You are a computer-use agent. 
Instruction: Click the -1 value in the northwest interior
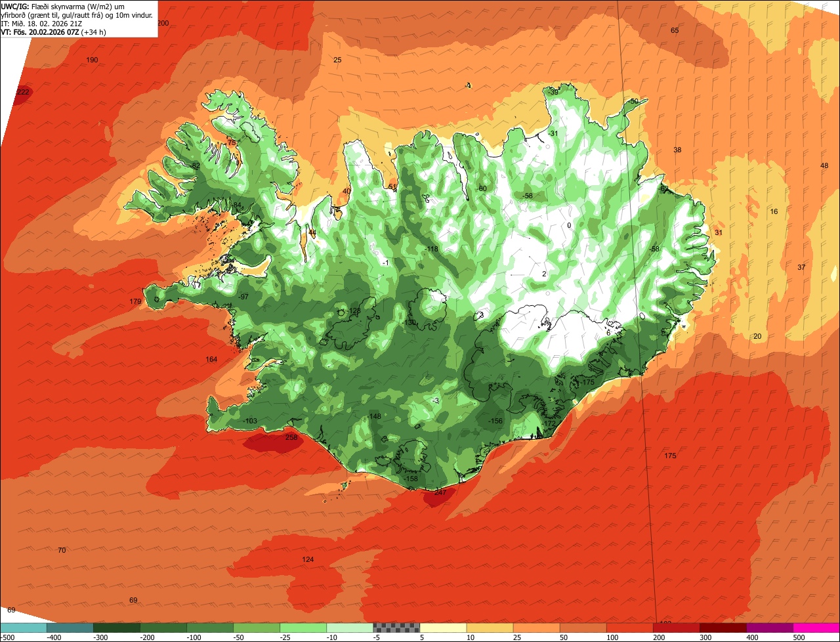pyautogui.click(x=385, y=263)
